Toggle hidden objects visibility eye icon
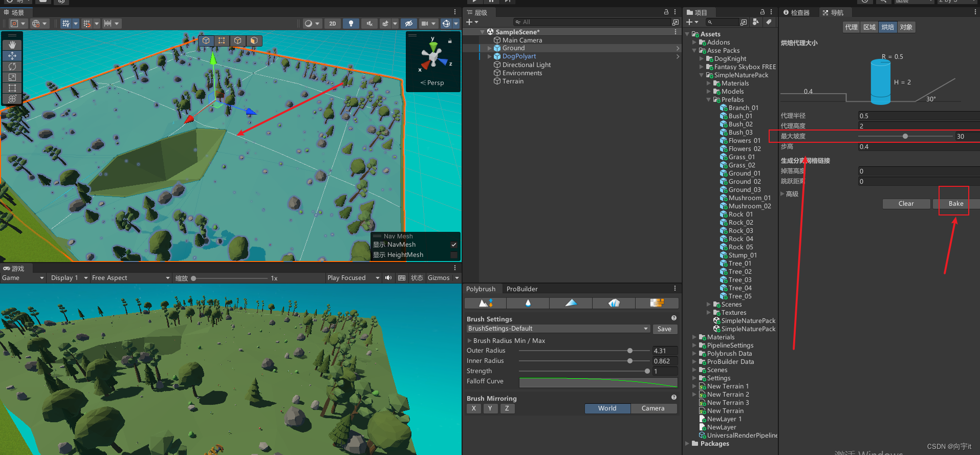The width and height of the screenshot is (980, 455). coord(408,24)
